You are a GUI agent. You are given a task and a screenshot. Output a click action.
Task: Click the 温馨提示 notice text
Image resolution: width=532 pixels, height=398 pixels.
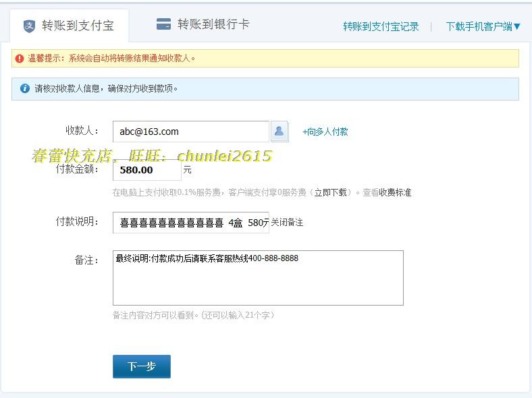tap(112, 58)
